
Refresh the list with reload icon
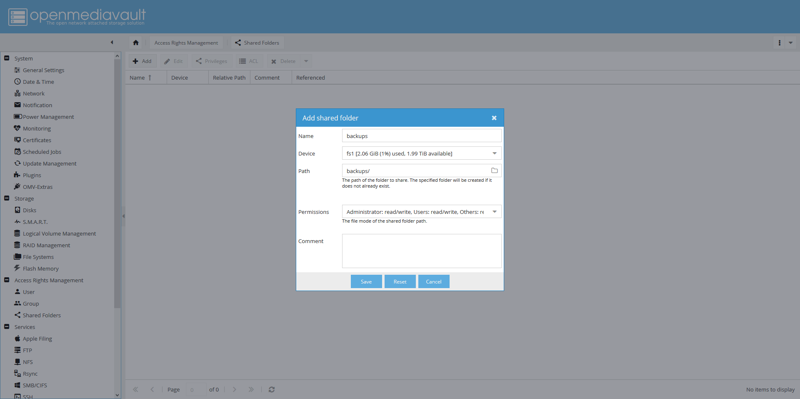[x=271, y=389]
